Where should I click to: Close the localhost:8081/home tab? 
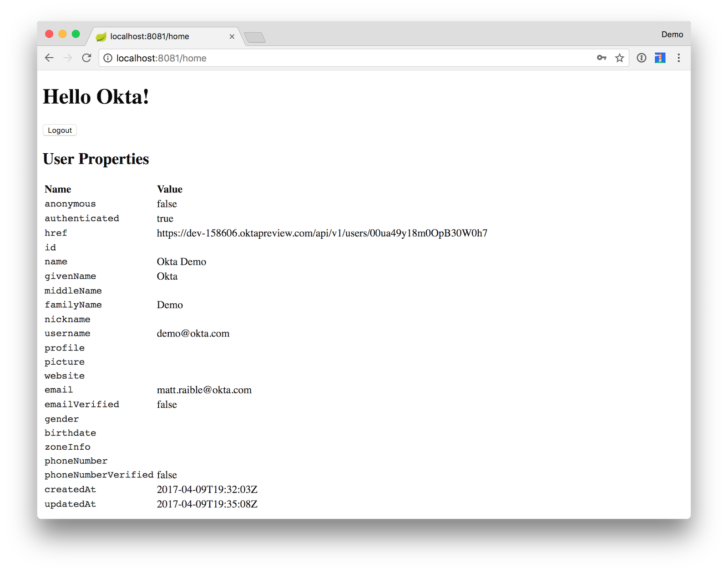(232, 36)
